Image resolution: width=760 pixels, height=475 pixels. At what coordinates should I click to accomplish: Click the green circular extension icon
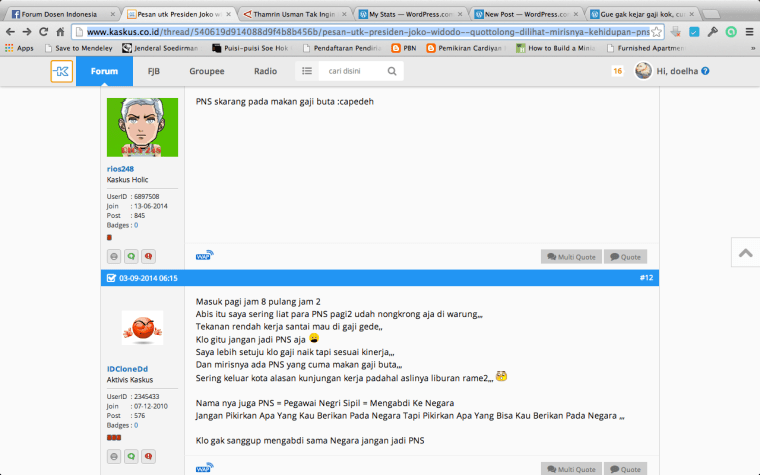click(731, 32)
